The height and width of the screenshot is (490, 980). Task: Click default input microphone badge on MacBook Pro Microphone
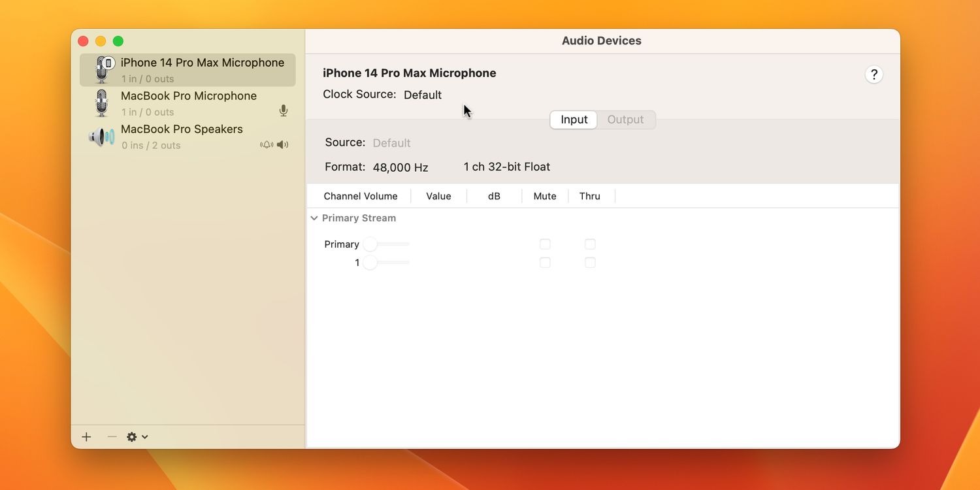(283, 111)
